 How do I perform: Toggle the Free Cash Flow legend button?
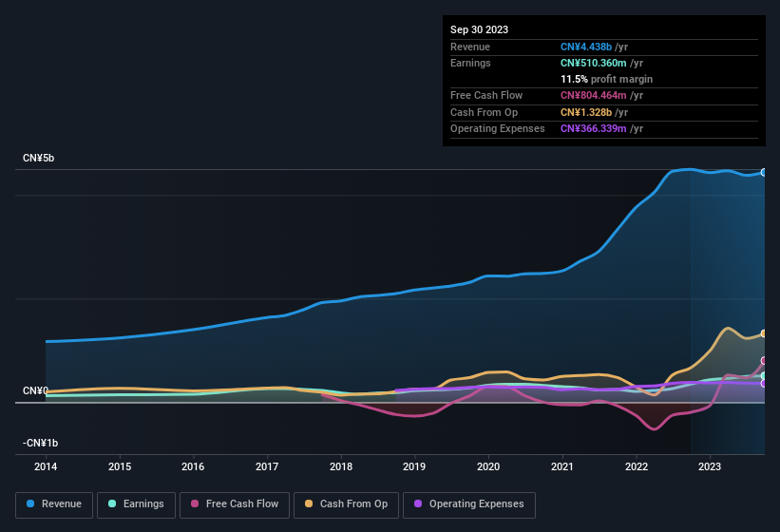pyautogui.click(x=235, y=504)
